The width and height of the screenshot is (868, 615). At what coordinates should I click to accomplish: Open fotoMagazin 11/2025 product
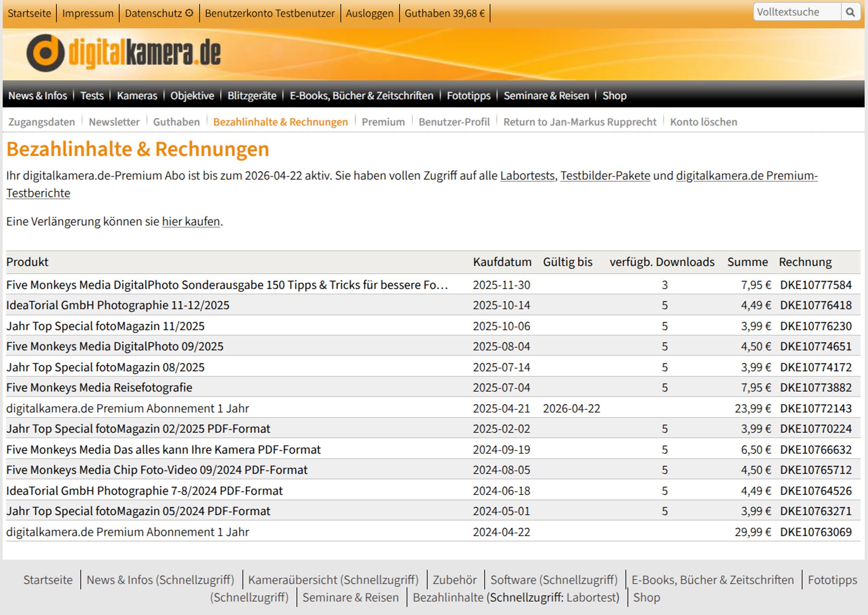tap(105, 326)
